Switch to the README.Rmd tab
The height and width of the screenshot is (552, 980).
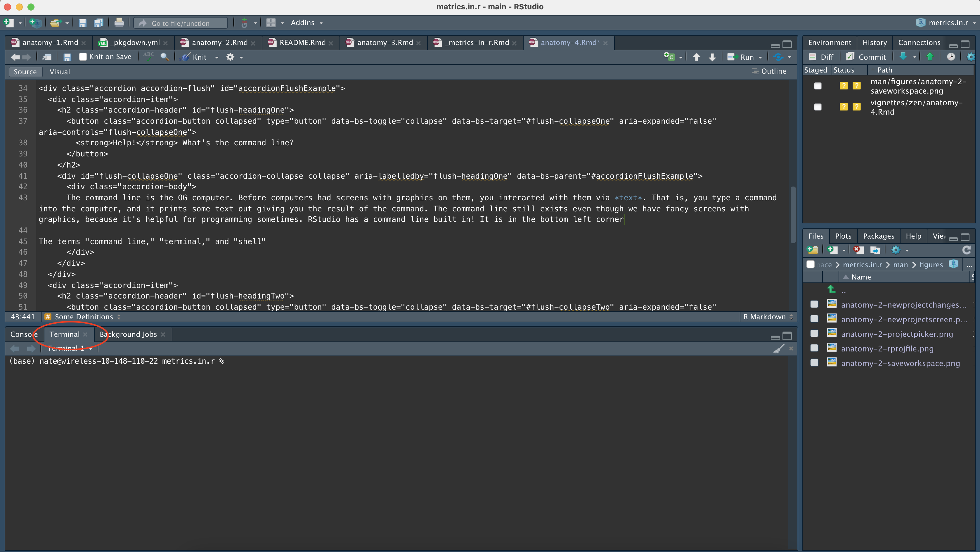(302, 43)
